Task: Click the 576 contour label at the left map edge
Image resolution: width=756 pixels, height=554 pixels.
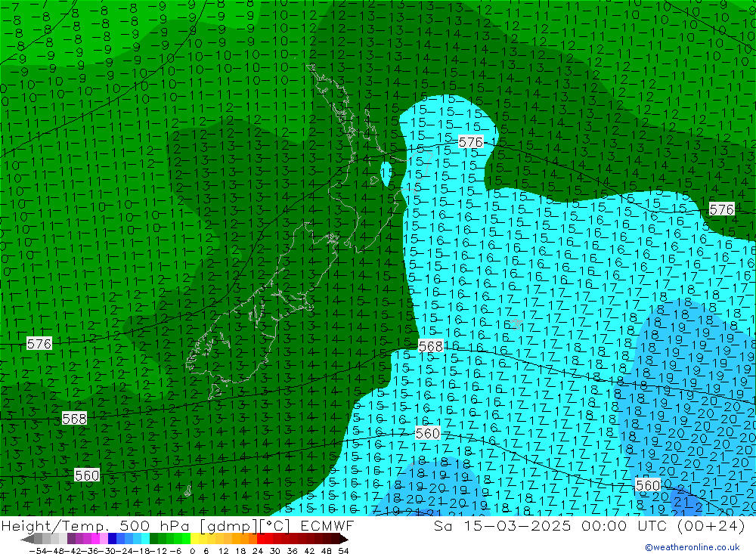Action: click(39, 344)
